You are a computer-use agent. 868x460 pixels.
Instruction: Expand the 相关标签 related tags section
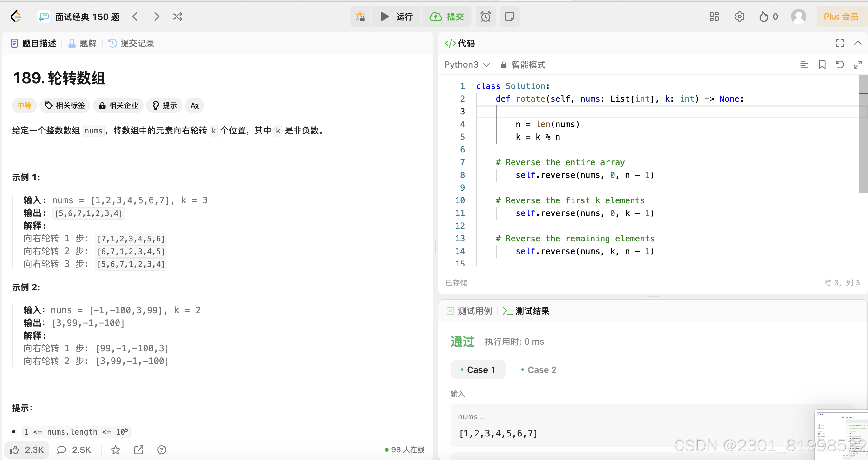click(x=65, y=105)
